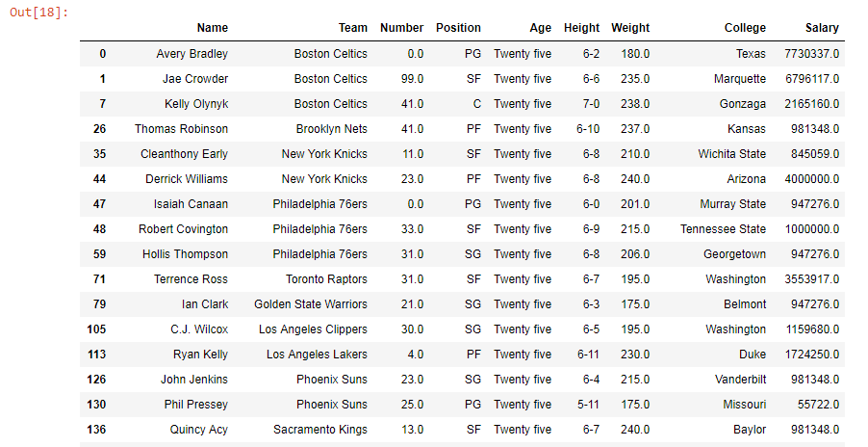
Task: Click the Vanderbilt college cell
Action: [x=740, y=380]
